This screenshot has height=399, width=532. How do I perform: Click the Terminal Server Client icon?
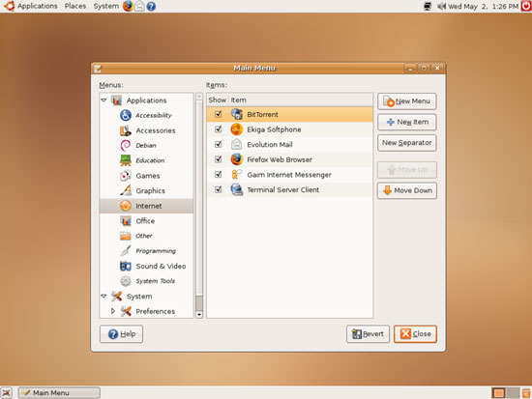[x=236, y=189]
